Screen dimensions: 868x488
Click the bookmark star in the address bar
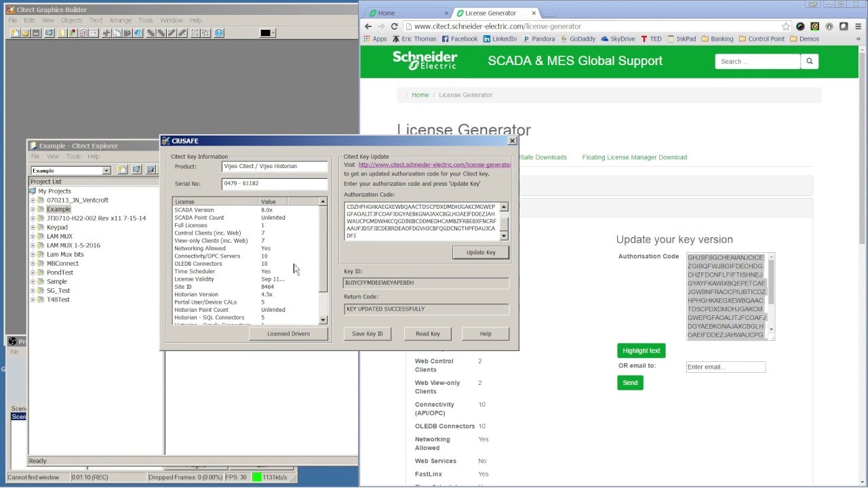785,26
